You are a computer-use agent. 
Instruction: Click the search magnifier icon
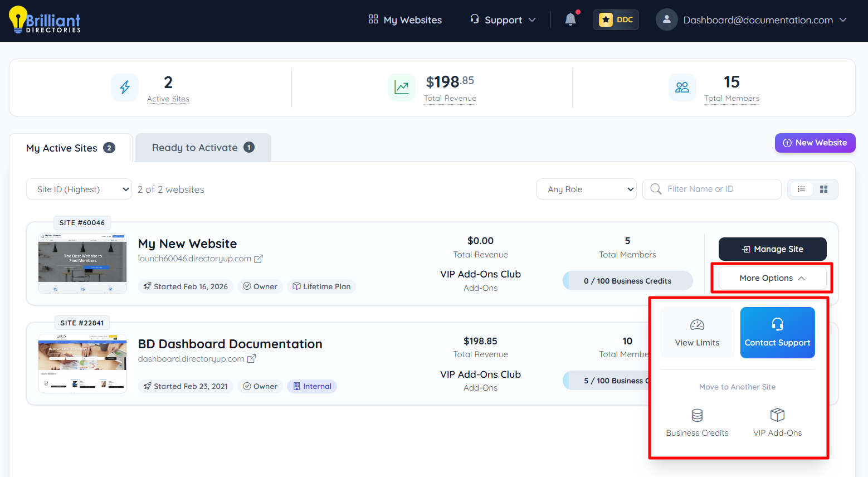tap(656, 189)
